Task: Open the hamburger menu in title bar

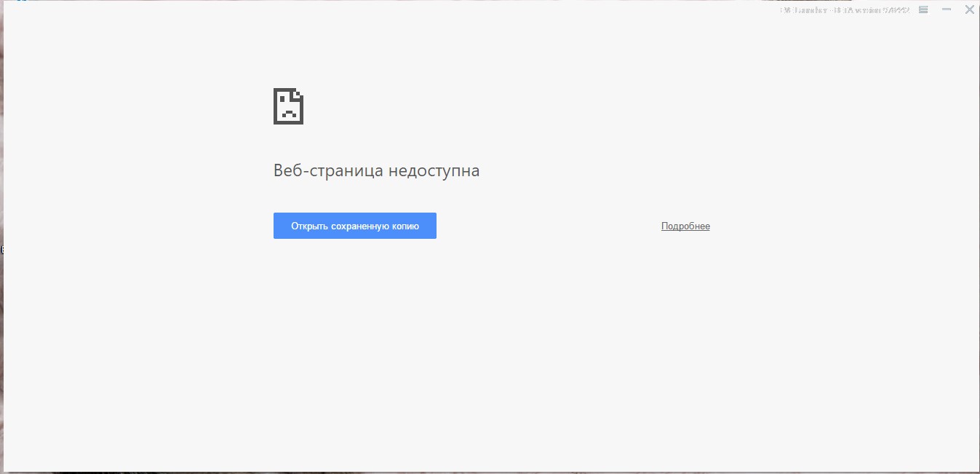Action: click(x=923, y=9)
